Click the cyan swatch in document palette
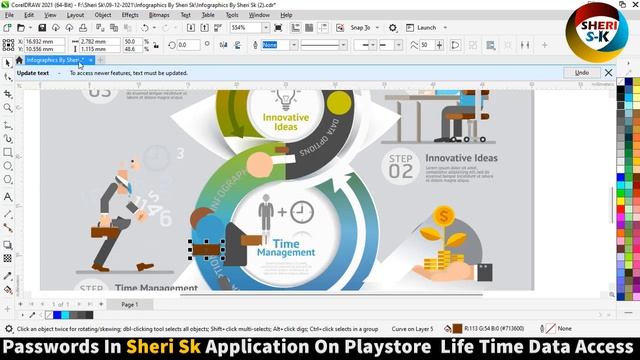This screenshot has height=360, width=640. click(x=65, y=315)
